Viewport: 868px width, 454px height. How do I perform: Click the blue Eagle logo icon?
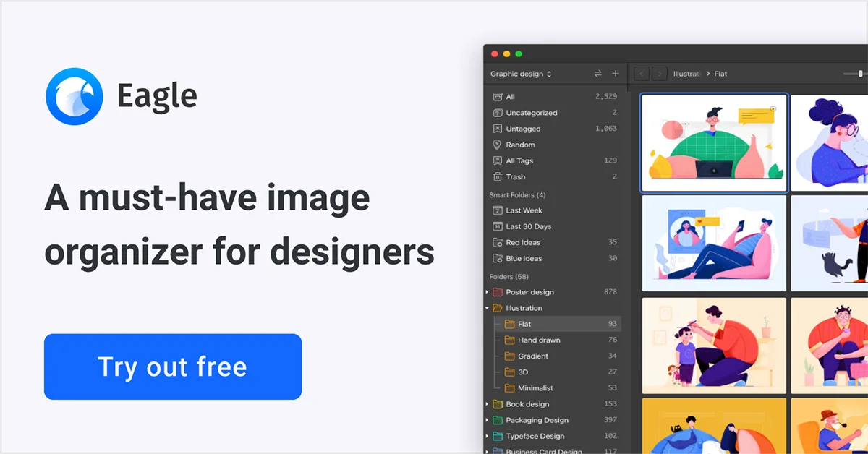(x=75, y=96)
